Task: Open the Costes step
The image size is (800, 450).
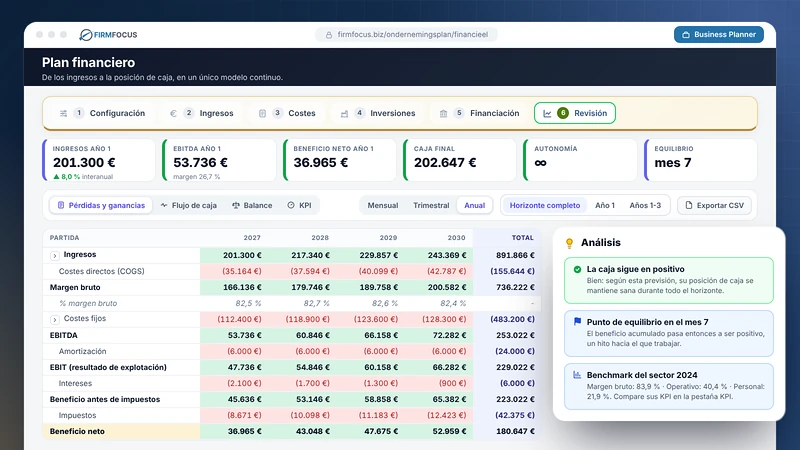Action: click(x=287, y=113)
